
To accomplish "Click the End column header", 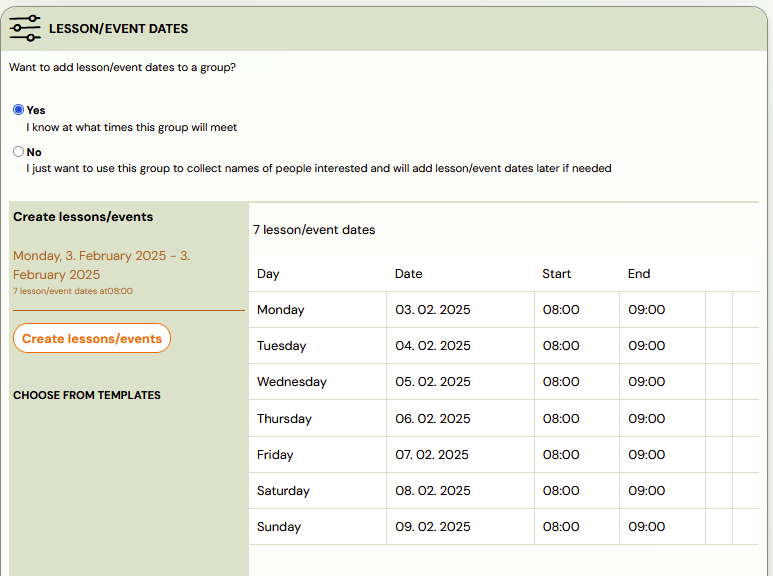I will (639, 274).
